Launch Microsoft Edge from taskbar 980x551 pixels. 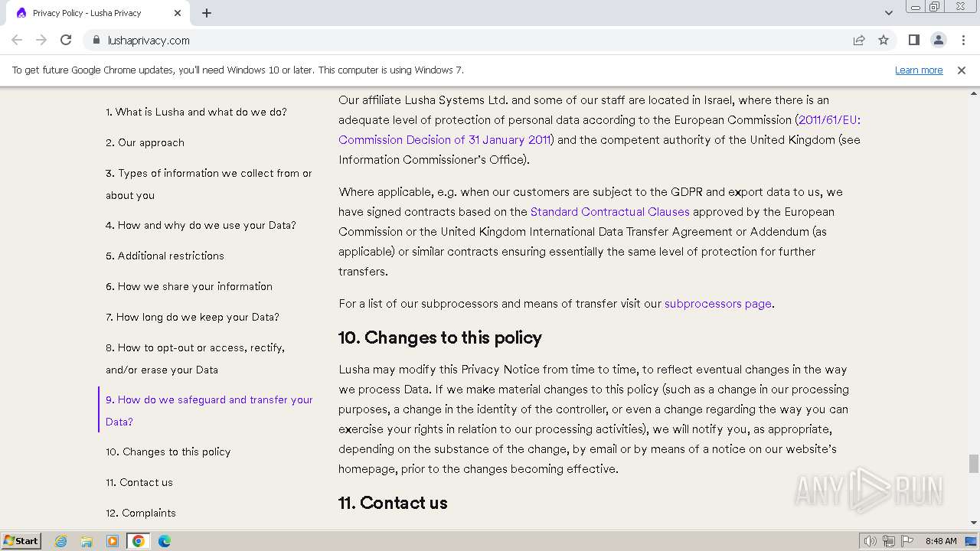click(165, 541)
